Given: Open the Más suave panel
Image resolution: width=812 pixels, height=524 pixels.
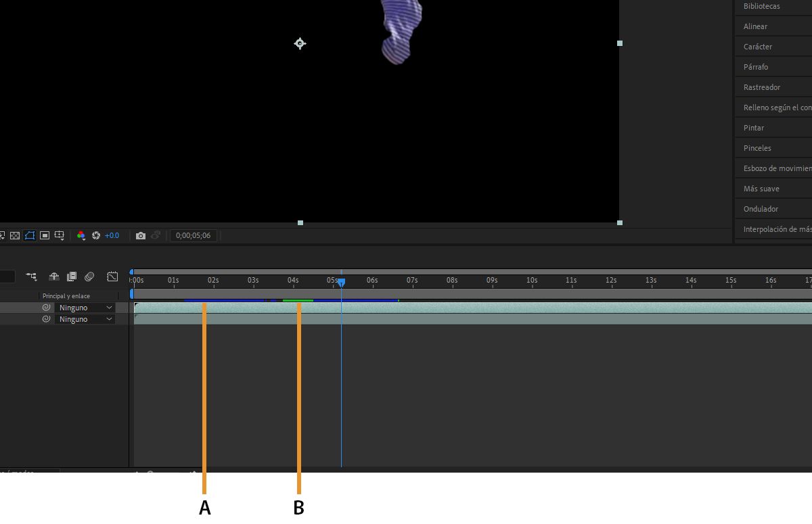Looking at the screenshot, I should [x=761, y=189].
